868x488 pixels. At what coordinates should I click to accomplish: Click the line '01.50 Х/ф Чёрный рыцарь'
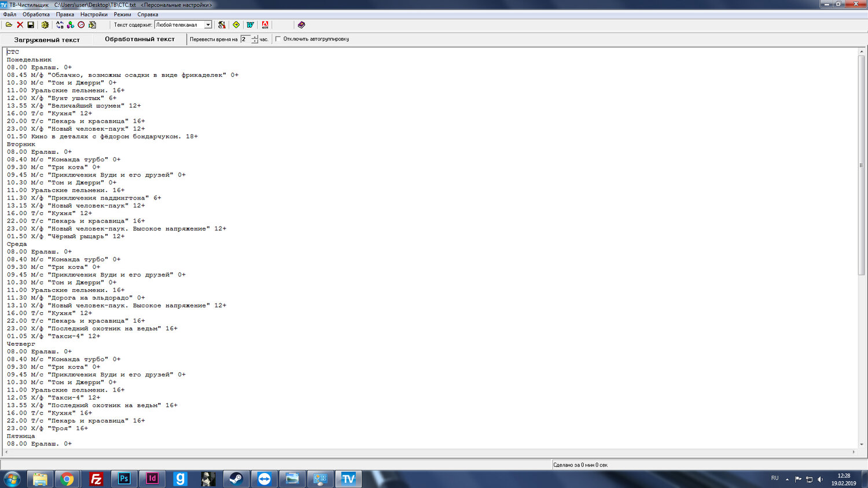pos(65,236)
